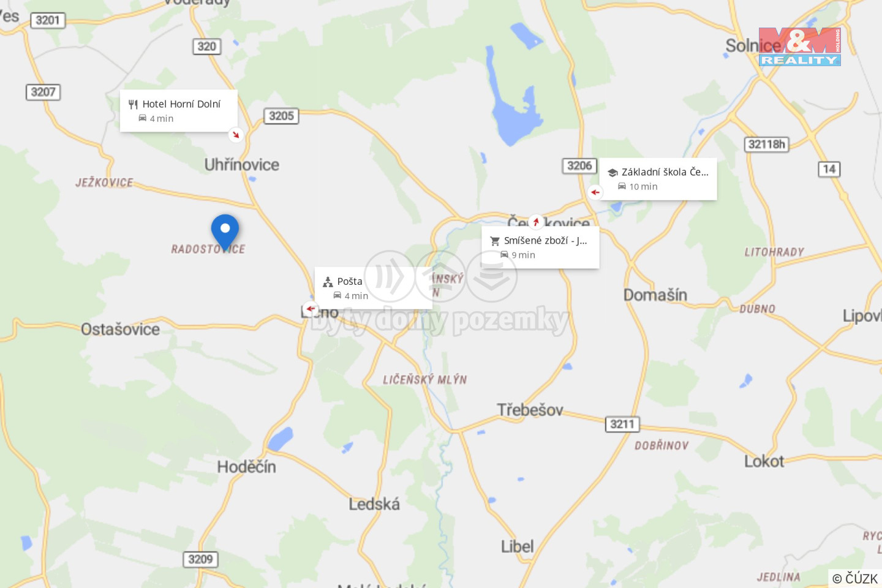Click the red arrow marker beside Základní škola

[595, 192]
